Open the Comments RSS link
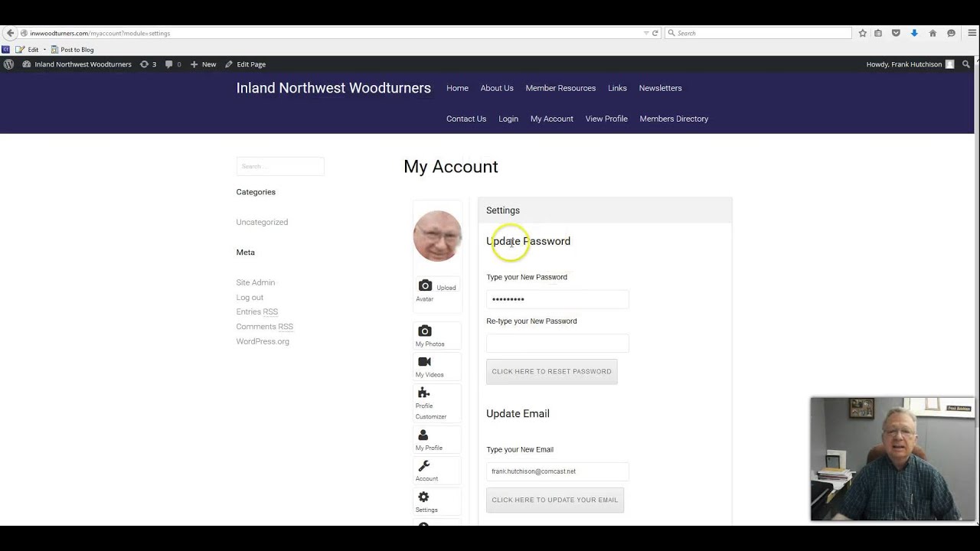Image resolution: width=980 pixels, height=551 pixels. click(x=265, y=327)
